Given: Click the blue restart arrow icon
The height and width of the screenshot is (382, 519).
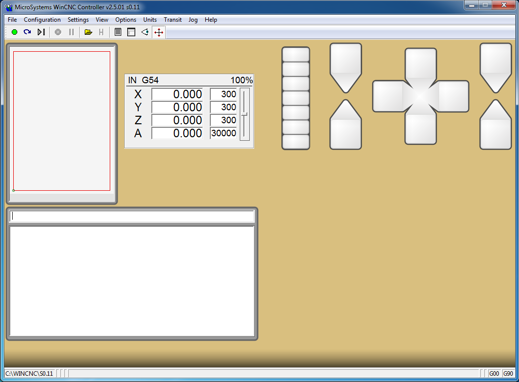Looking at the screenshot, I should click(x=27, y=32).
